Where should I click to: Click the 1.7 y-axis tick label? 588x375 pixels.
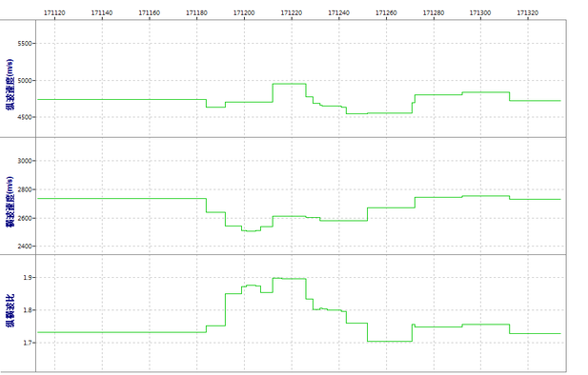[28, 343]
